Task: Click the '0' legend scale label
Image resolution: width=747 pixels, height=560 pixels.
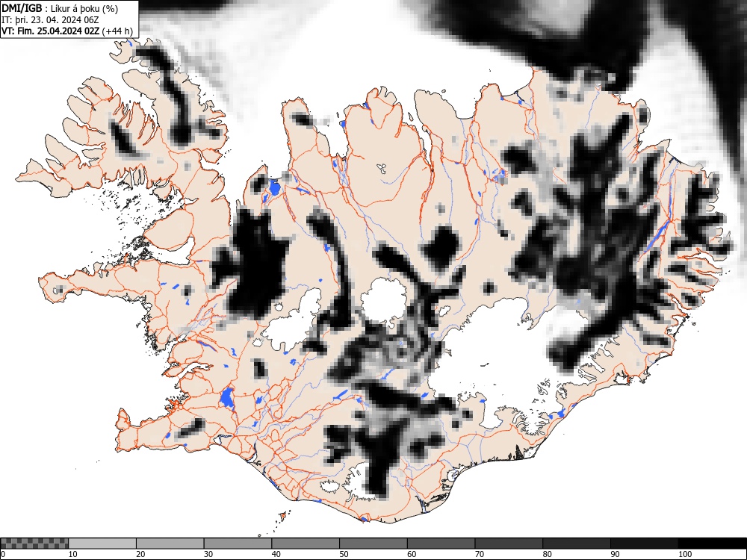Action: click(3, 554)
